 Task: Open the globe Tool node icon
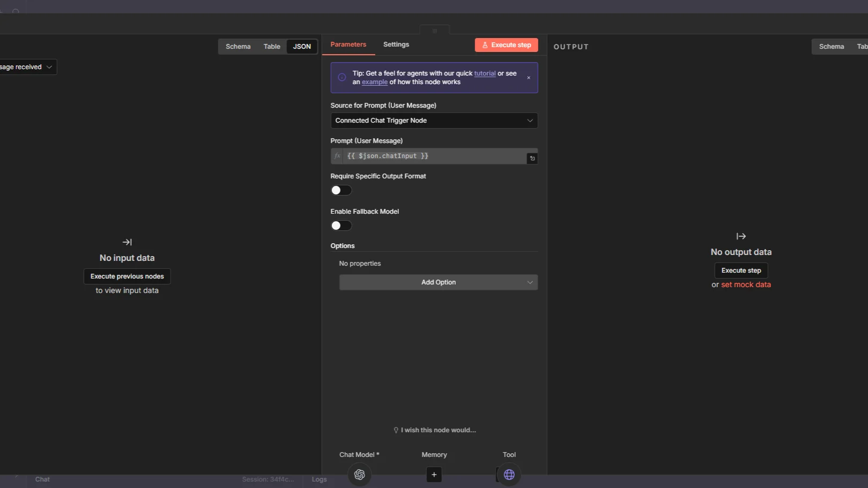509,475
